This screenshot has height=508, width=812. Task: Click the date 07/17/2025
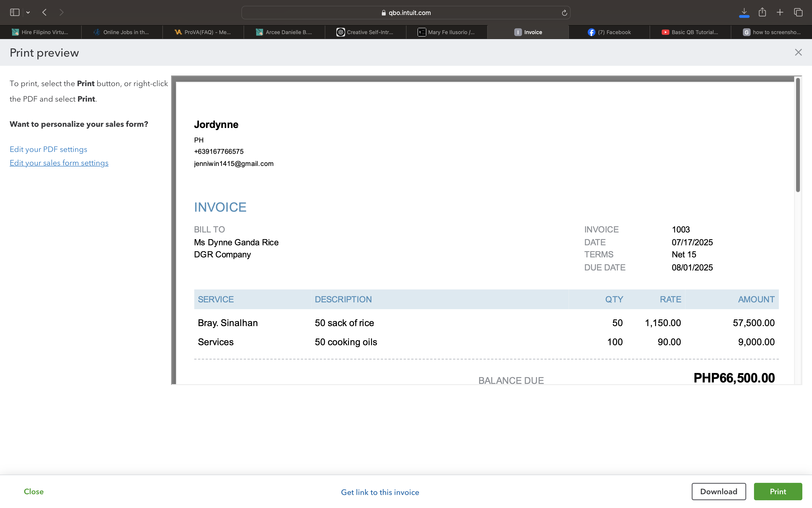click(x=692, y=242)
